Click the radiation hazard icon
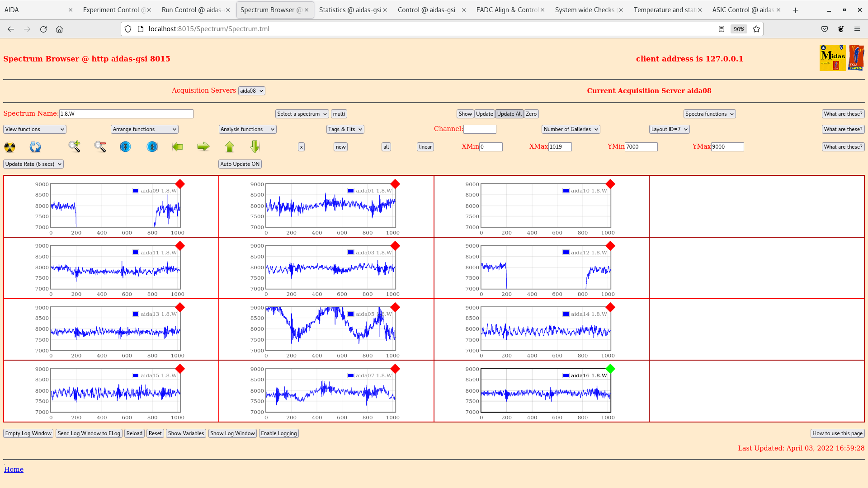Viewport: 868px width, 488px height. pos(9,147)
